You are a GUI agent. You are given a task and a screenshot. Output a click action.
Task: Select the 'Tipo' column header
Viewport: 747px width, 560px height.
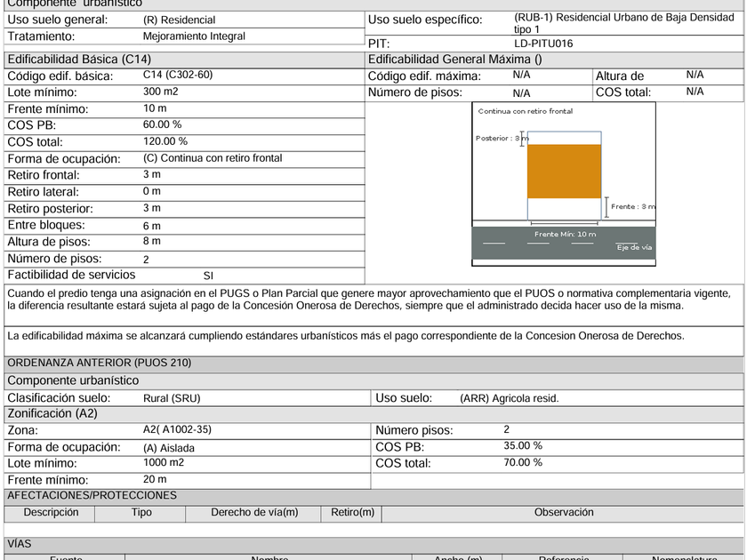click(x=141, y=512)
